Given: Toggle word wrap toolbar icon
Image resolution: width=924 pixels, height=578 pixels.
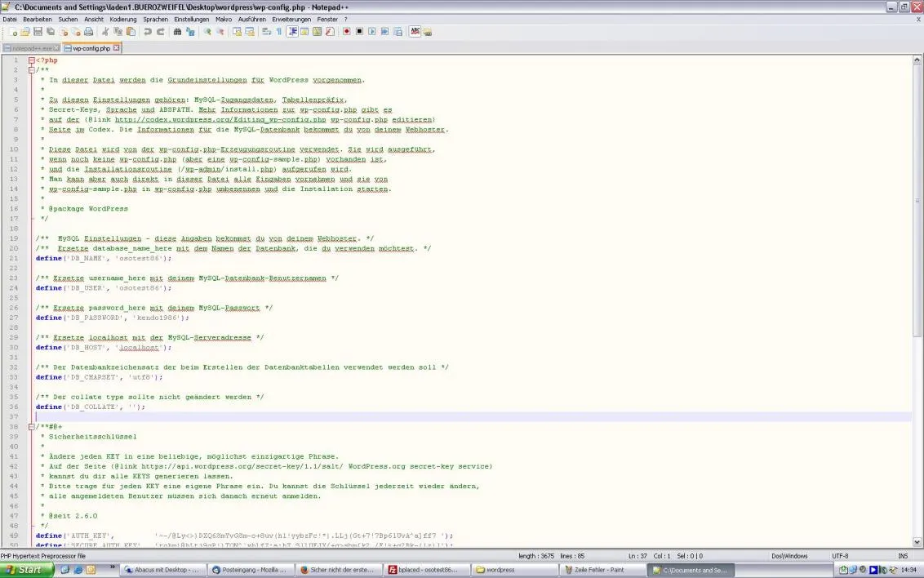Looking at the screenshot, I should pyautogui.click(x=266, y=31).
